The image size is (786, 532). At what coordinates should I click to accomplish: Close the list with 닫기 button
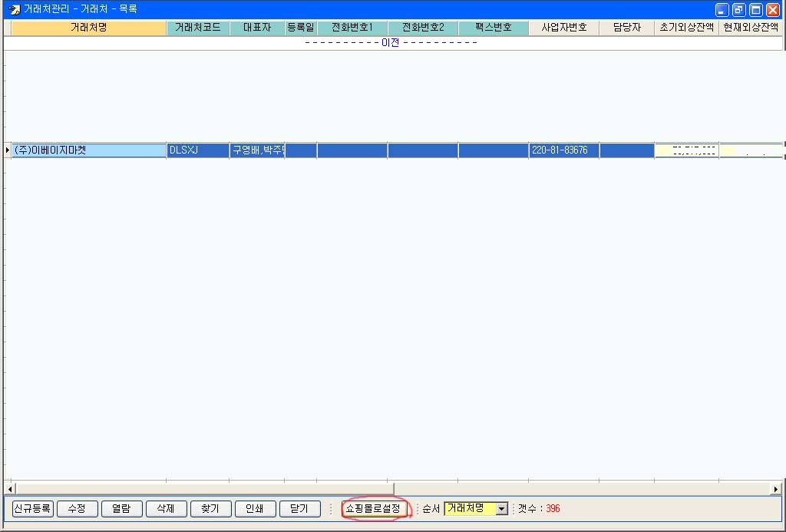(299, 509)
